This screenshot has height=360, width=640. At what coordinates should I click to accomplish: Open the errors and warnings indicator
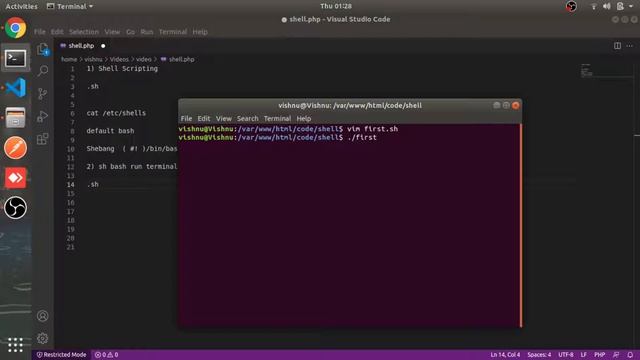point(107,355)
